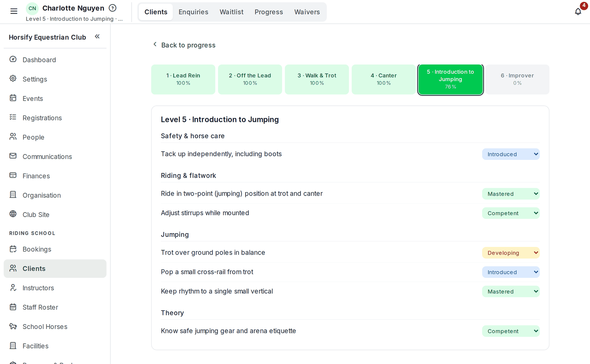The height and width of the screenshot is (364, 590).
Task: Click the School Horses horse icon
Action: coord(13,326)
